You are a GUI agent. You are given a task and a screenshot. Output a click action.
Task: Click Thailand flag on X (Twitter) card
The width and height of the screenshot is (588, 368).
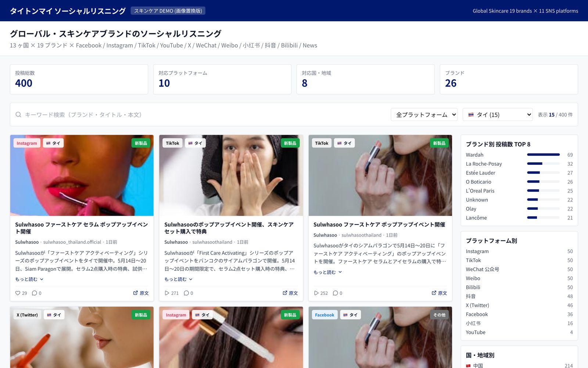(49, 315)
